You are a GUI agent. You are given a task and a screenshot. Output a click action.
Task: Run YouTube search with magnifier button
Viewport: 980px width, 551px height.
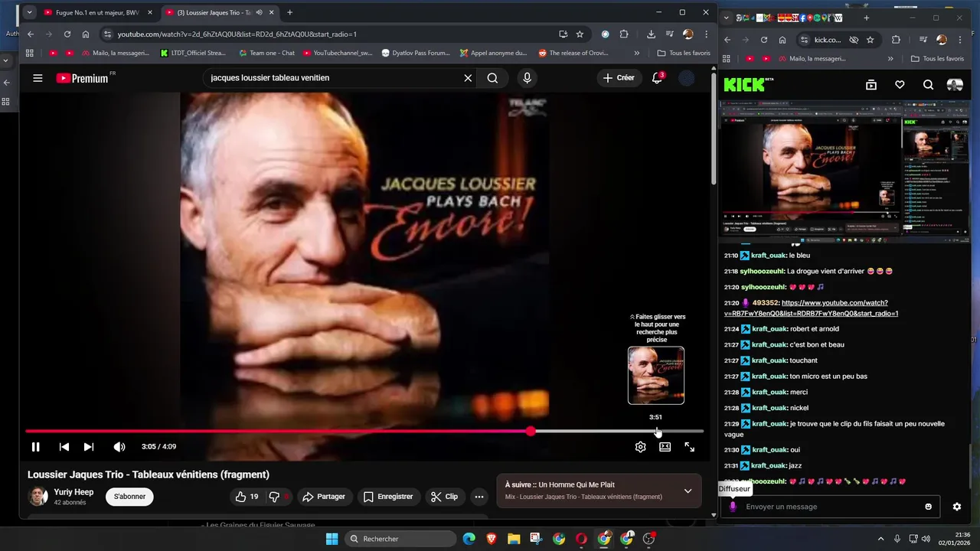click(x=492, y=78)
